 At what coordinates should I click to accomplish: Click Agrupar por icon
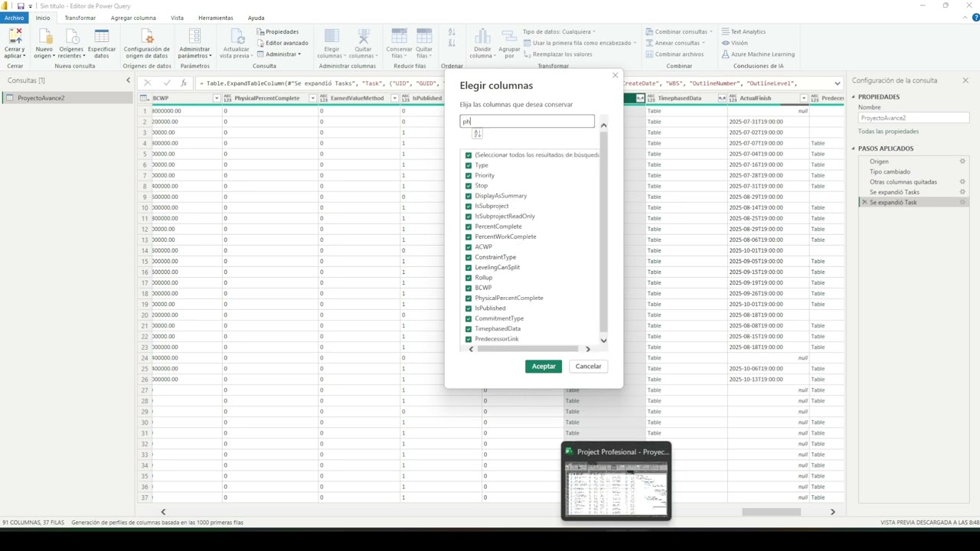pyautogui.click(x=509, y=37)
